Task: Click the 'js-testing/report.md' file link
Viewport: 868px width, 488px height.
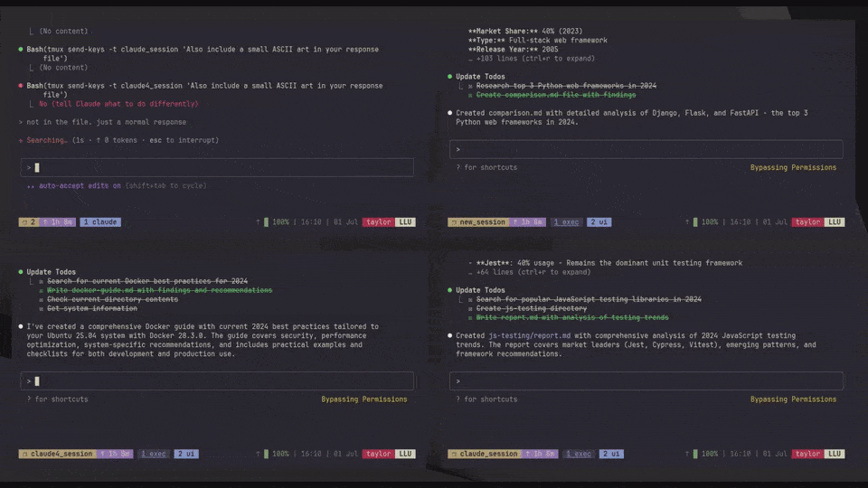Action: coord(526,335)
